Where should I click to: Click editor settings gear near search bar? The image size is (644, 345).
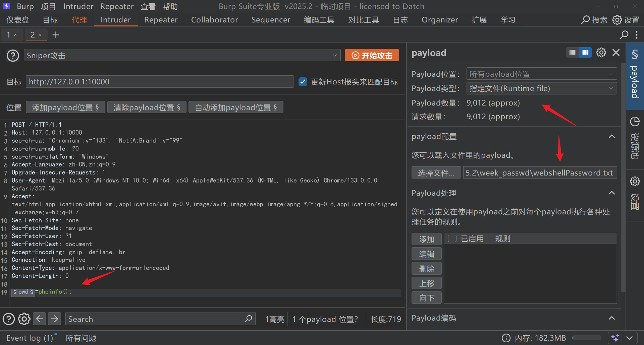tap(24, 319)
